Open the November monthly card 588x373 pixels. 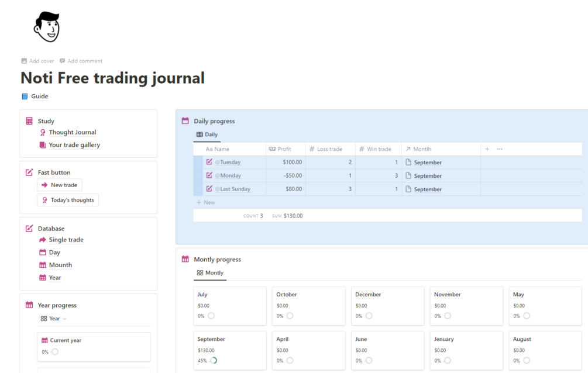coord(466,306)
